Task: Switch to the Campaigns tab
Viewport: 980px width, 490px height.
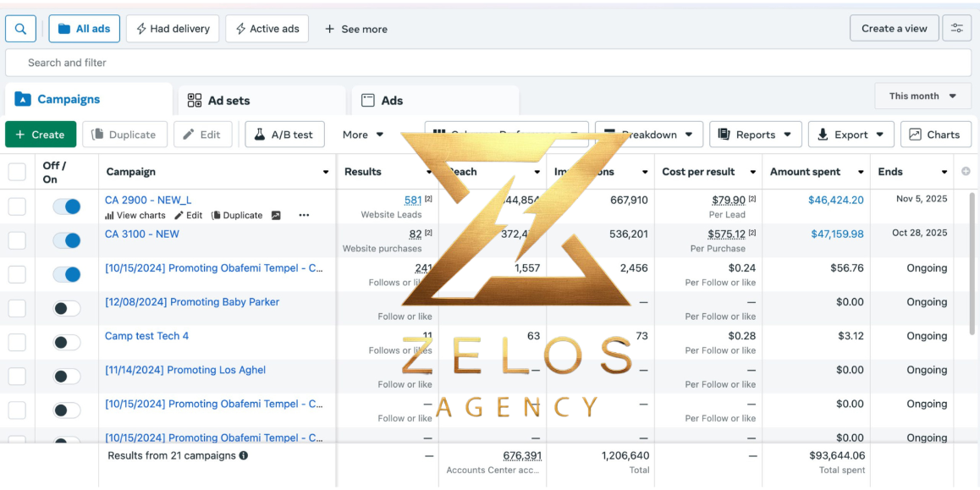Action: 89,99
